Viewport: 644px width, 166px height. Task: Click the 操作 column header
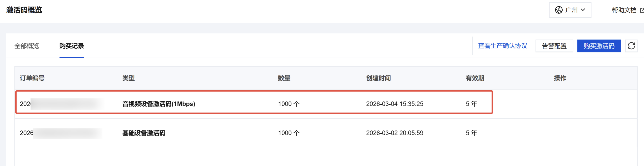560,78
